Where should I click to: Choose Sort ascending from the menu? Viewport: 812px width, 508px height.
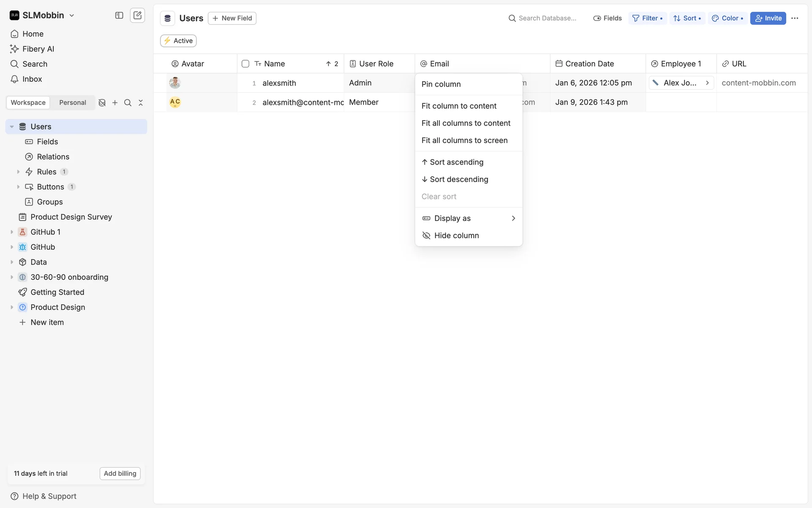tap(456, 162)
